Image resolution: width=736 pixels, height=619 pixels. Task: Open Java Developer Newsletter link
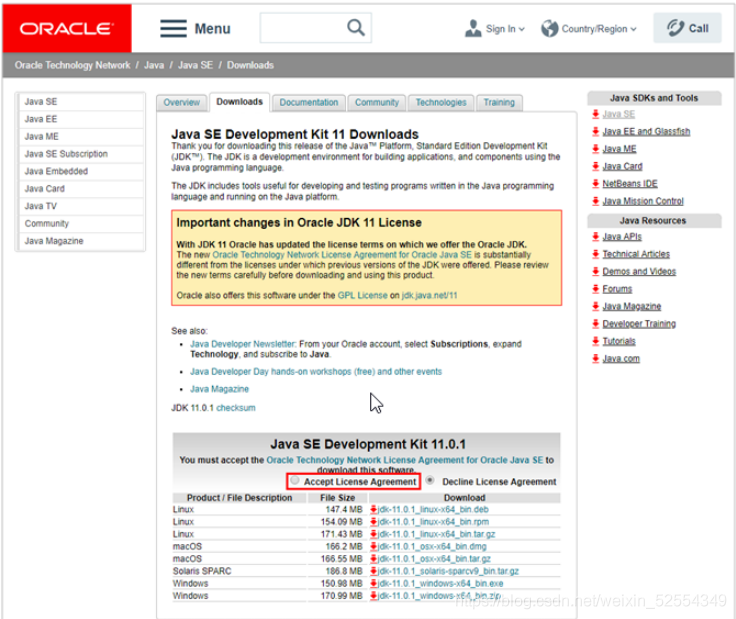243,344
